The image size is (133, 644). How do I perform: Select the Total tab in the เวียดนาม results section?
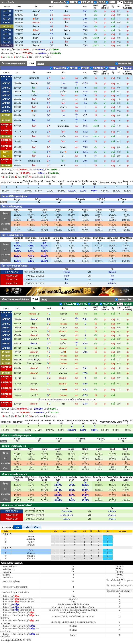[x=35, y=299]
